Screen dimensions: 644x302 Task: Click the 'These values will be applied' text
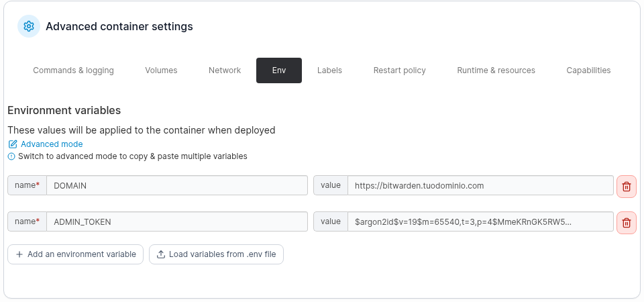click(142, 130)
